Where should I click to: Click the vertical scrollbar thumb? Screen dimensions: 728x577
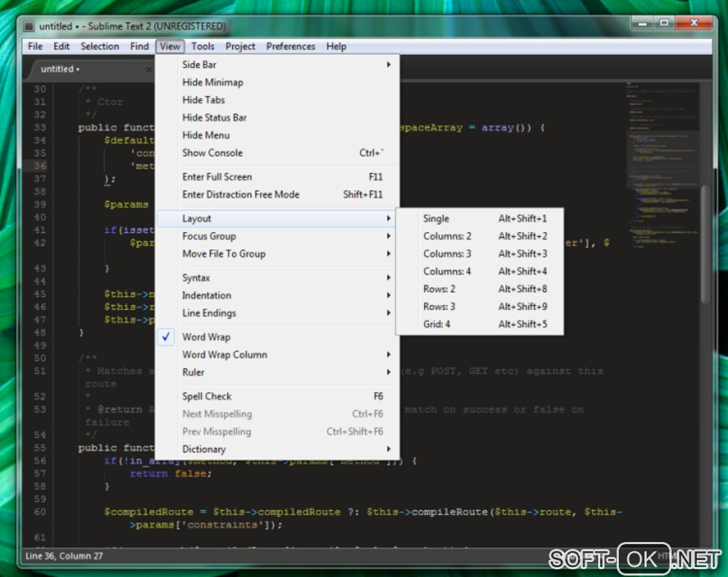(x=706, y=244)
